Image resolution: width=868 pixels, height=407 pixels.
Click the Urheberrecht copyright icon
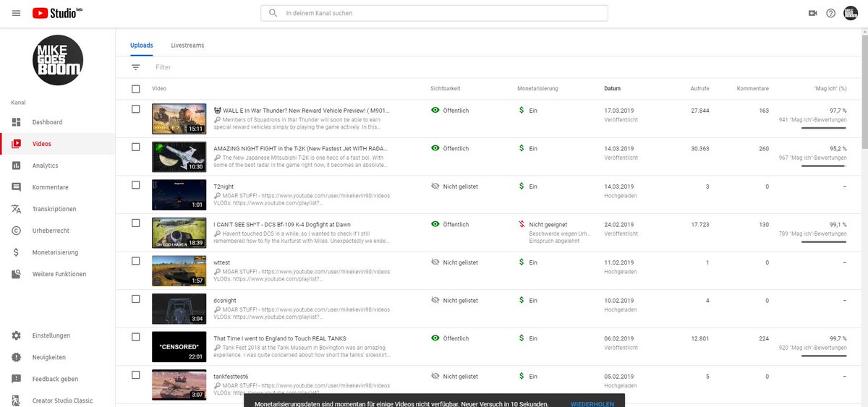[17, 231]
